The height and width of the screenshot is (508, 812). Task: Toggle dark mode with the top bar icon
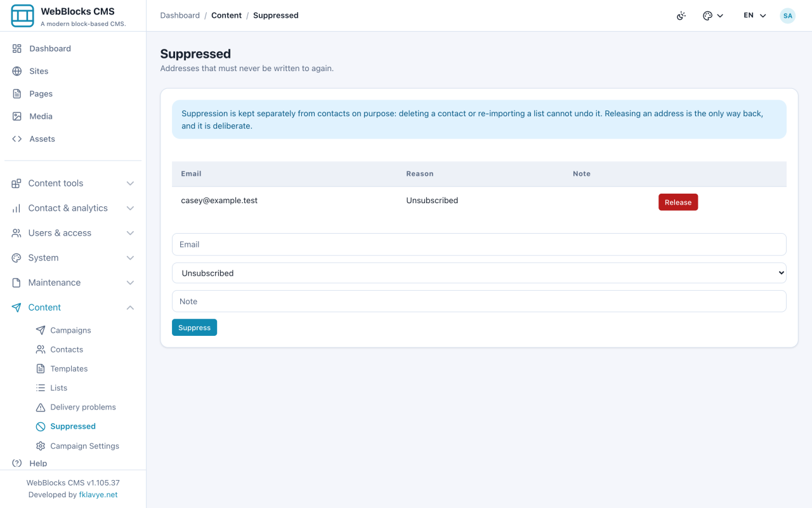point(681,15)
